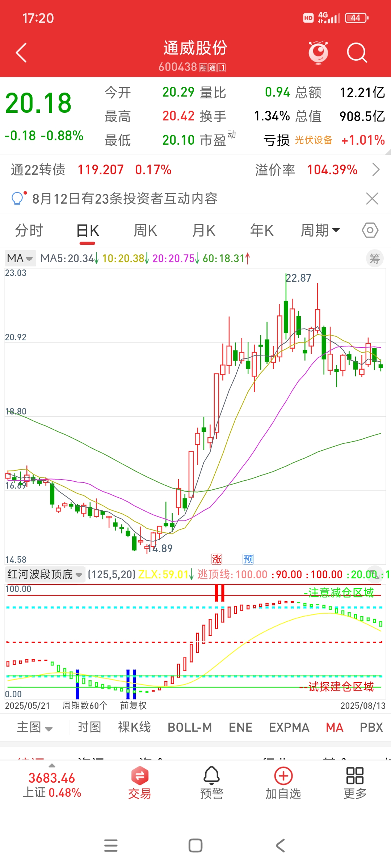
Task: Switch to 周K weekly chart
Action: click(x=146, y=230)
